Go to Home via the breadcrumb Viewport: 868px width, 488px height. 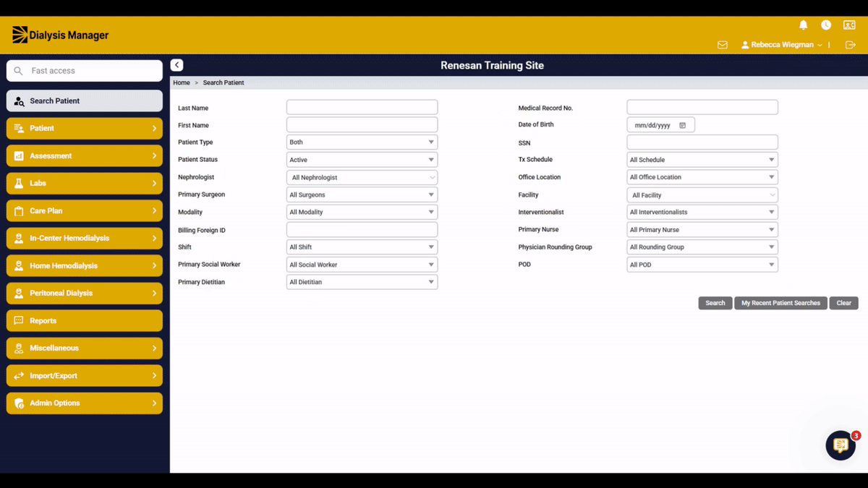point(182,83)
